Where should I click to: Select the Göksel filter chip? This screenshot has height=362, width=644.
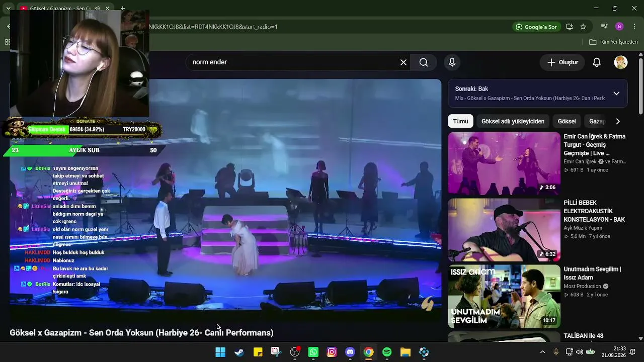(567, 121)
